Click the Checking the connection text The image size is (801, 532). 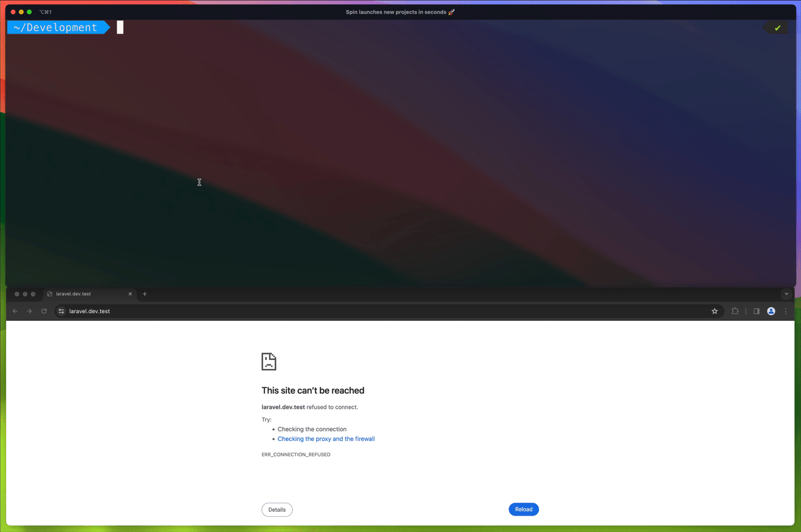pos(312,429)
